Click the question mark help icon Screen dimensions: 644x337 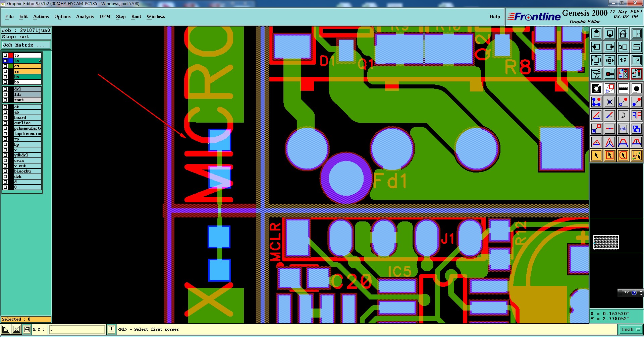[637, 60]
